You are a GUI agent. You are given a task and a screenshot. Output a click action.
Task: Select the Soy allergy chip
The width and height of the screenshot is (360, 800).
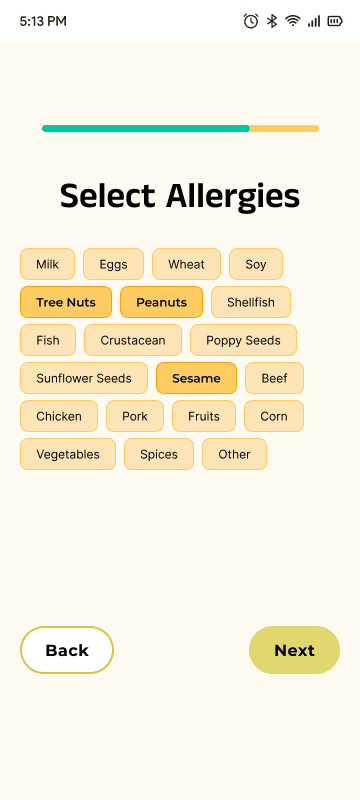[255, 264]
